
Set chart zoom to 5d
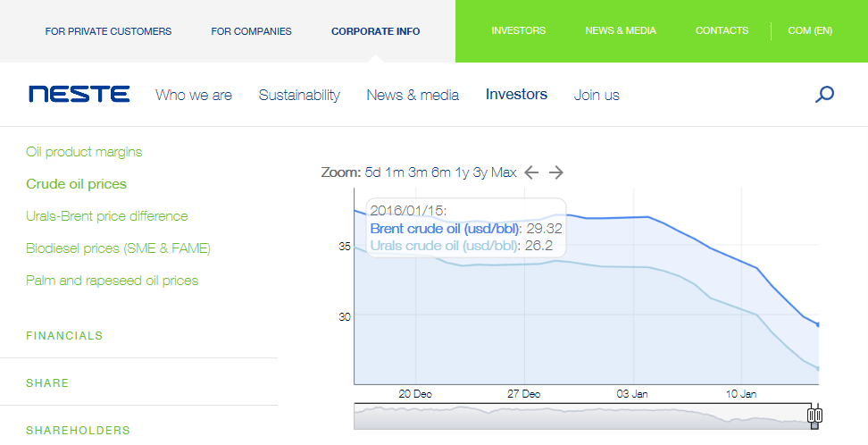(373, 172)
